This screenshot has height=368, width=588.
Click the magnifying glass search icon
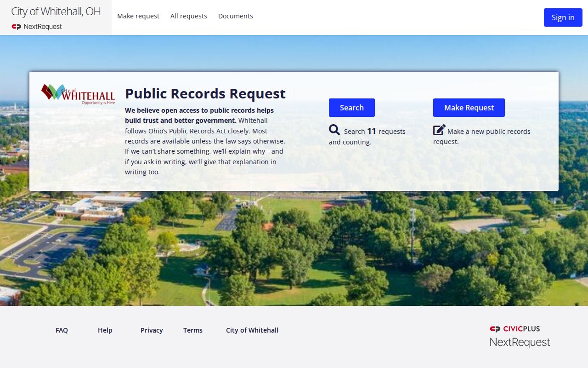coord(334,130)
